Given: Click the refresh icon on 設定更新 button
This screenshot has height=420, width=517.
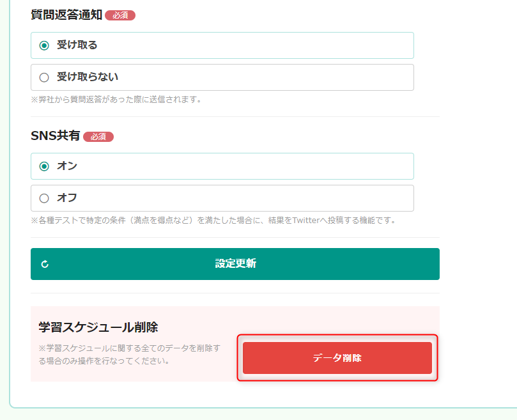Looking at the screenshot, I should tap(45, 264).
